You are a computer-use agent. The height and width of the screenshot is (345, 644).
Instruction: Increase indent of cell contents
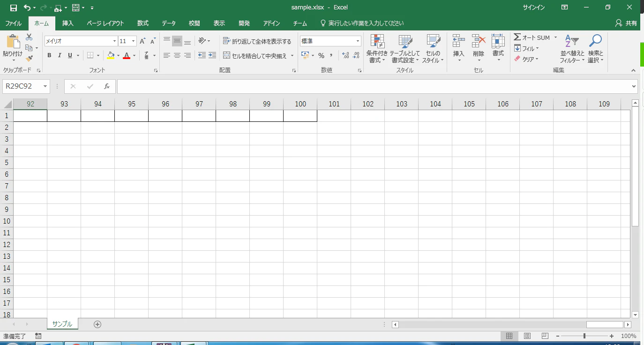coord(212,55)
